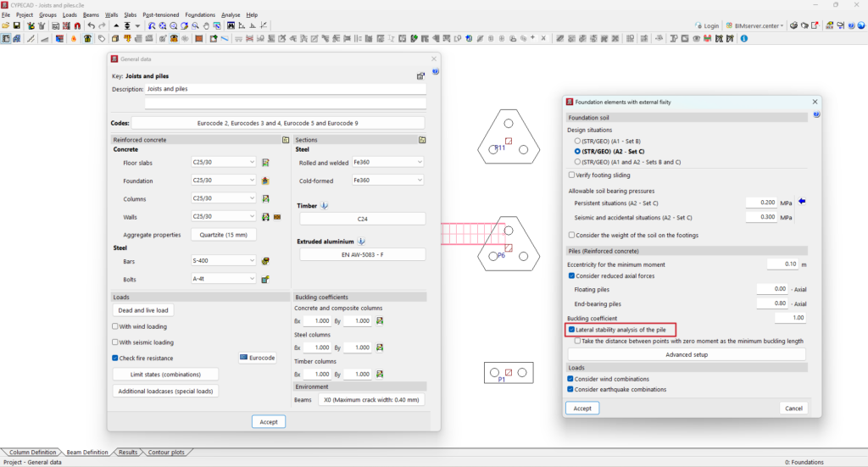This screenshot has height=467, width=868.
Task: Open Columns concrete properties icon
Action: (x=265, y=198)
